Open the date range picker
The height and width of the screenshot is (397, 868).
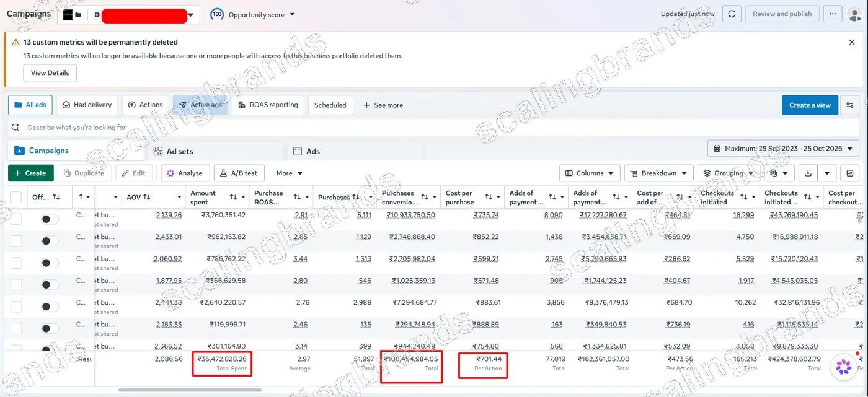click(x=783, y=149)
